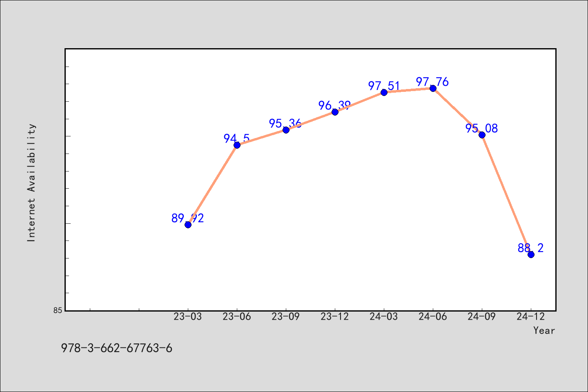The image size is (588, 392).
Task: Click the 24-06 x-axis label
Action: point(433,317)
